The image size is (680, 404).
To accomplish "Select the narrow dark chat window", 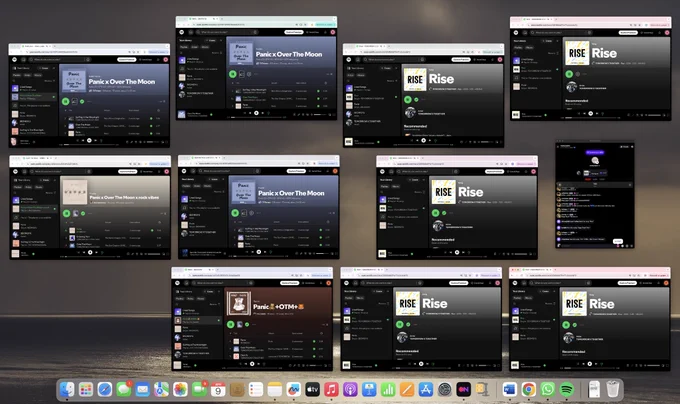I will [595, 195].
